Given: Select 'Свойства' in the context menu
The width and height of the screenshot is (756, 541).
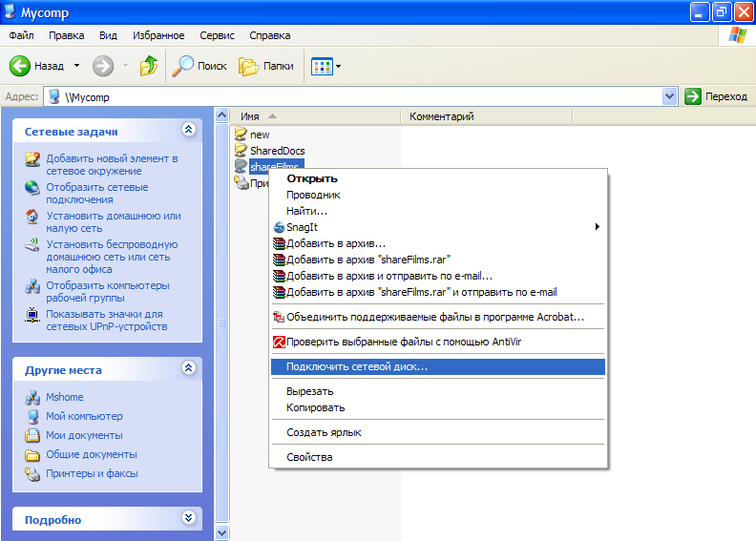Looking at the screenshot, I should (x=309, y=457).
